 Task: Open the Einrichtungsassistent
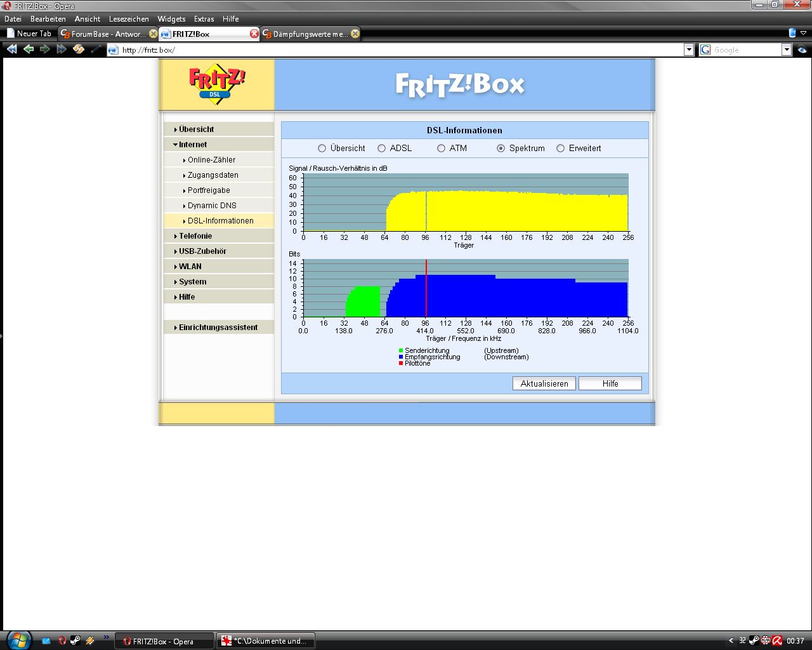(x=219, y=327)
